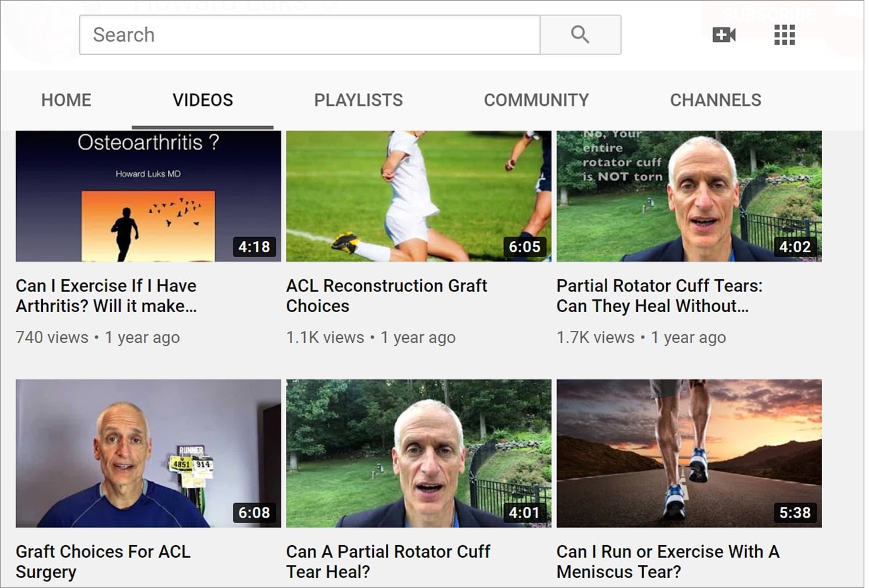The image size is (869, 588).
Task: Select the Videos tab
Action: pyautogui.click(x=202, y=100)
